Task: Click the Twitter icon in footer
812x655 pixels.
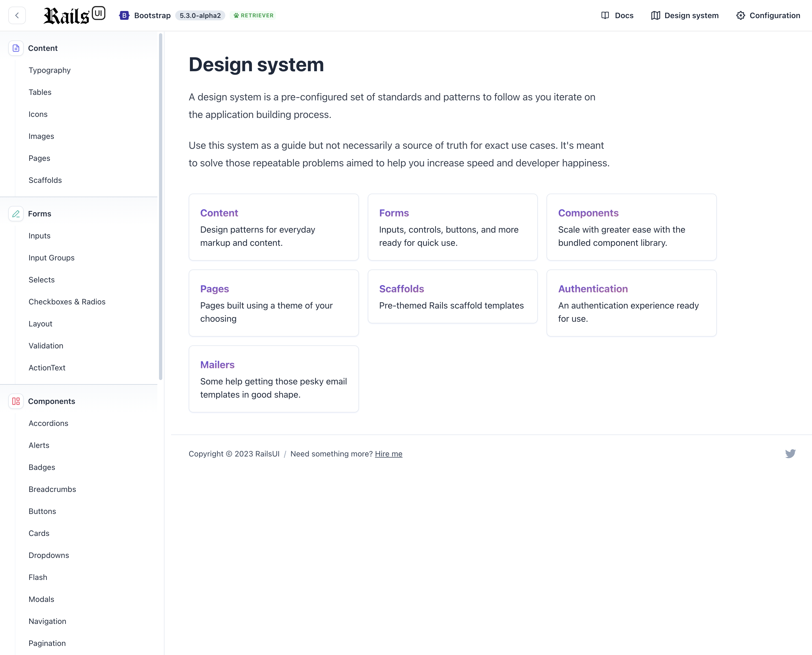Action: (x=791, y=454)
